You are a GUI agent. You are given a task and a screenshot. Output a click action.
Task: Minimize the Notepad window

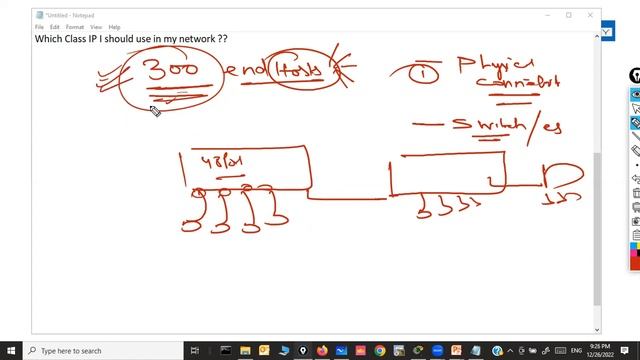pos(547,15)
